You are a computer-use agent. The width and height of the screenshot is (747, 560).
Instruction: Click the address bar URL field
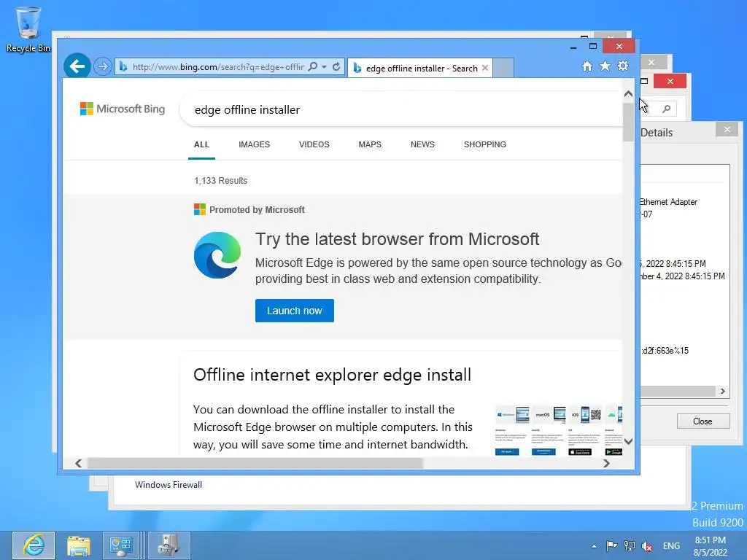coord(218,66)
